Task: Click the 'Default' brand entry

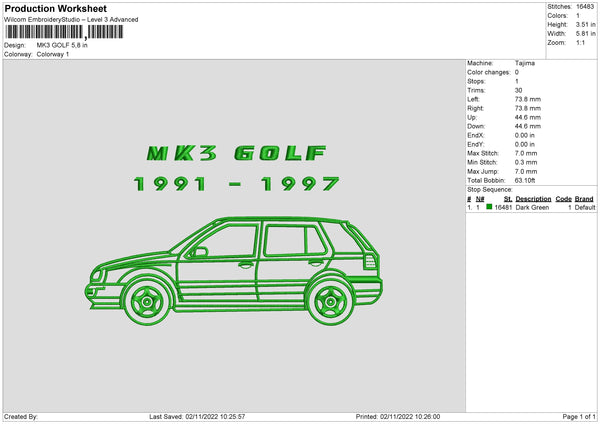Action: pyautogui.click(x=585, y=207)
